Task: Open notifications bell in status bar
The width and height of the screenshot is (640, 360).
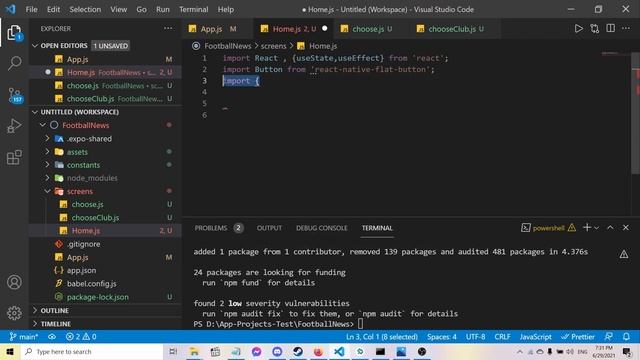Action: [626, 337]
